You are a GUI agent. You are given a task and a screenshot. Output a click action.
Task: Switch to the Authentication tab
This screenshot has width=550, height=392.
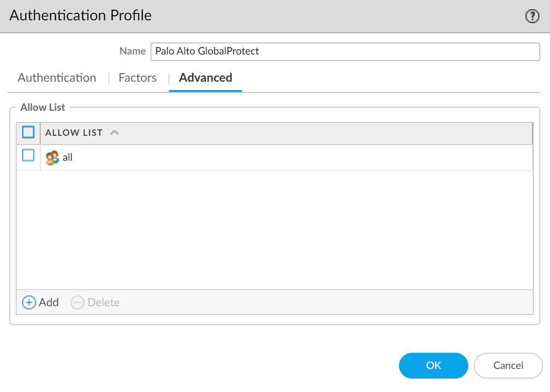point(57,78)
